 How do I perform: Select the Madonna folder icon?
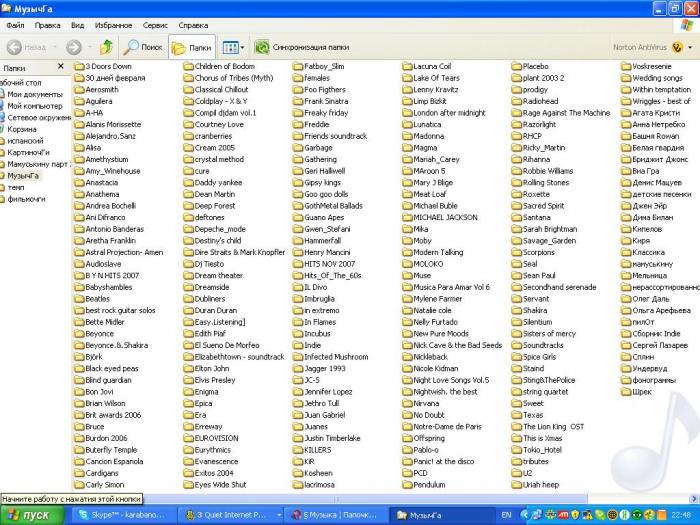click(407, 136)
